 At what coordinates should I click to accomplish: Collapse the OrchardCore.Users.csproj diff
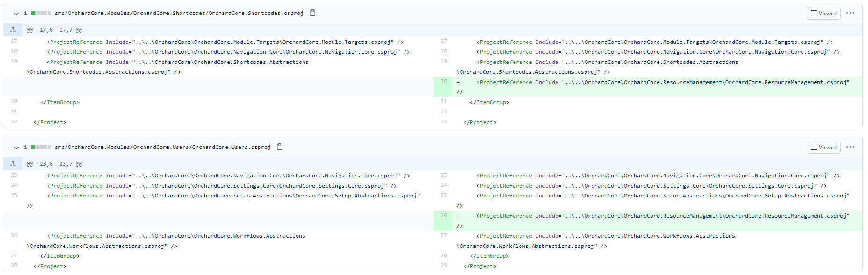[16, 148]
